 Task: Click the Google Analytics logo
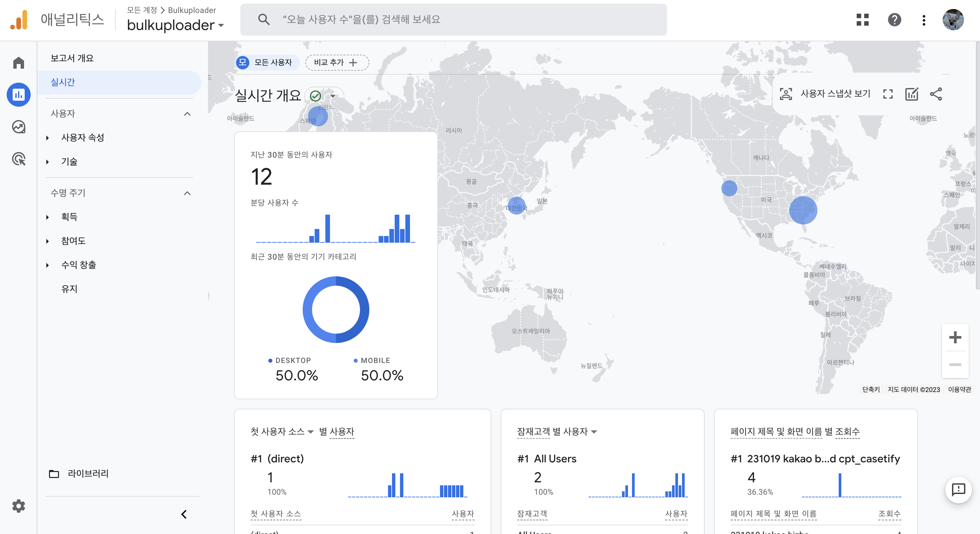(x=19, y=20)
